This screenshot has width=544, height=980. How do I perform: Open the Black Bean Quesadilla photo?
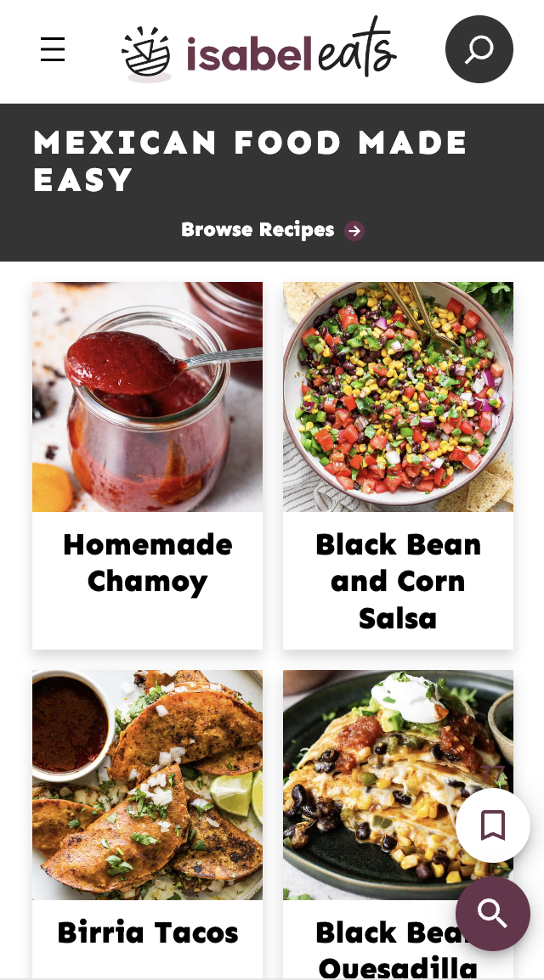click(399, 785)
